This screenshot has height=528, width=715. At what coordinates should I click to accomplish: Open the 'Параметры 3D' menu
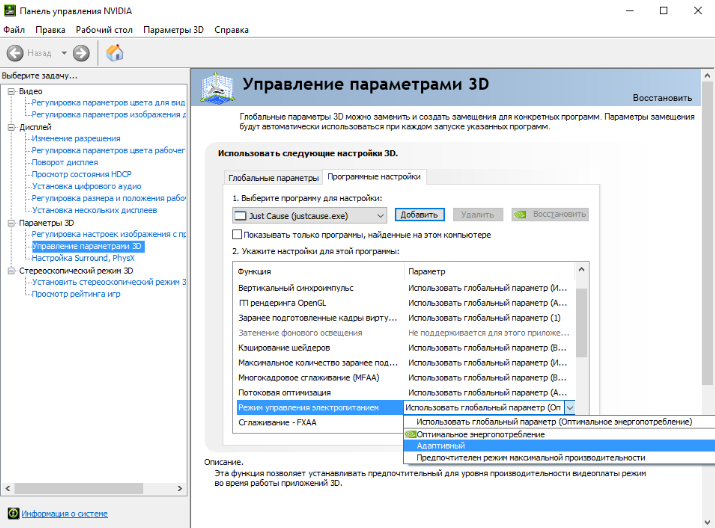(x=172, y=30)
